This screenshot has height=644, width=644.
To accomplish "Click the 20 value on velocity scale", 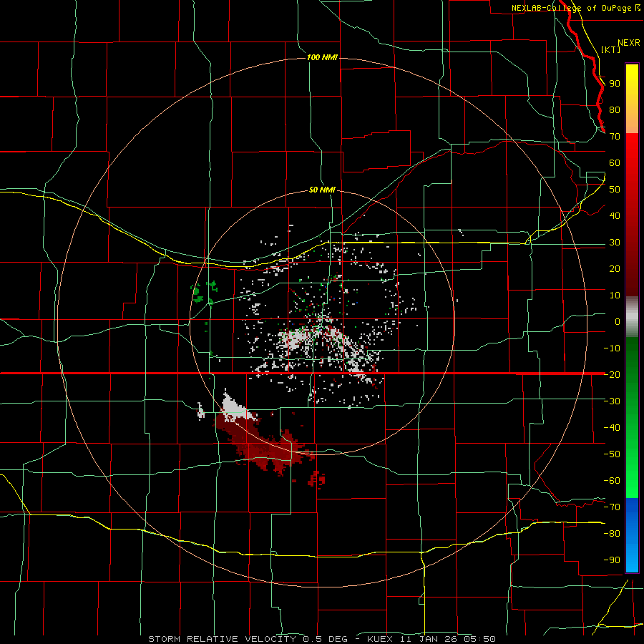I will click(x=615, y=268).
